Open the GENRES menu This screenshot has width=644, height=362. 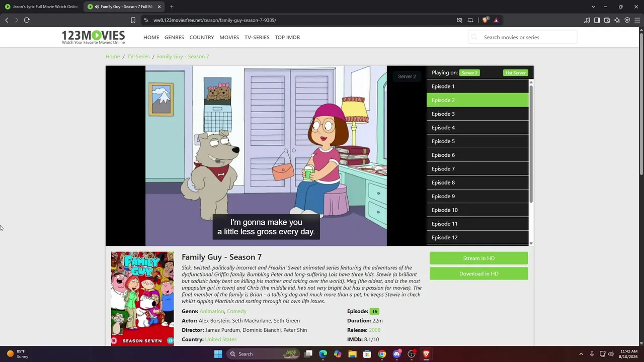[x=174, y=37]
